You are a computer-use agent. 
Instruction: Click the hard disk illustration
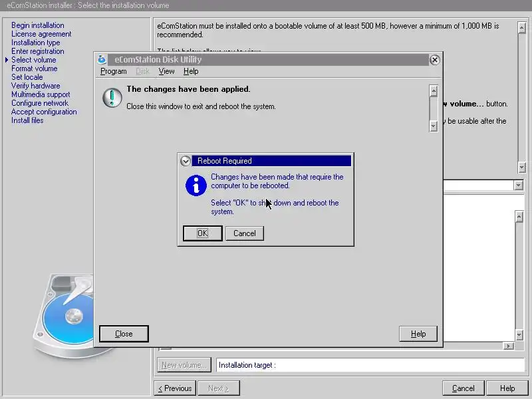pyautogui.click(x=63, y=315)
